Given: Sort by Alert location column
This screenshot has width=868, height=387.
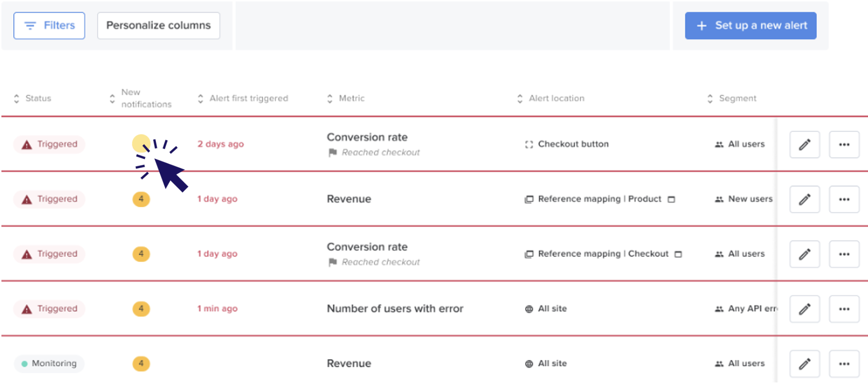Looking at the screenshot, I should 551,98.
